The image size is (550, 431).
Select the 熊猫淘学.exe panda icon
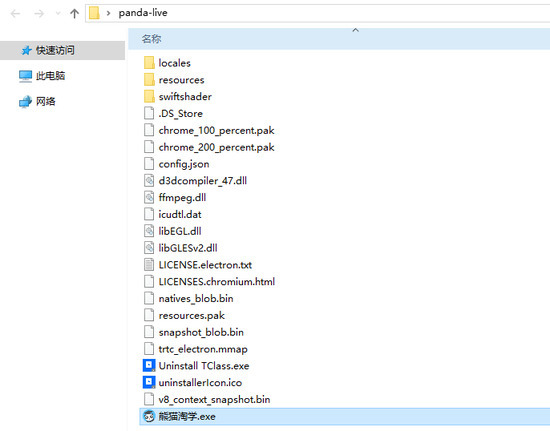coord(149,416)
